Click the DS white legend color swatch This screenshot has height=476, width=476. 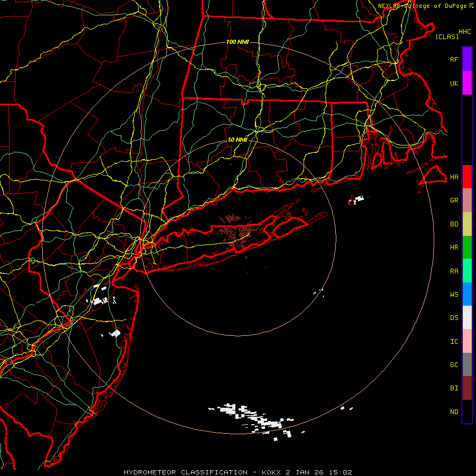467,317
